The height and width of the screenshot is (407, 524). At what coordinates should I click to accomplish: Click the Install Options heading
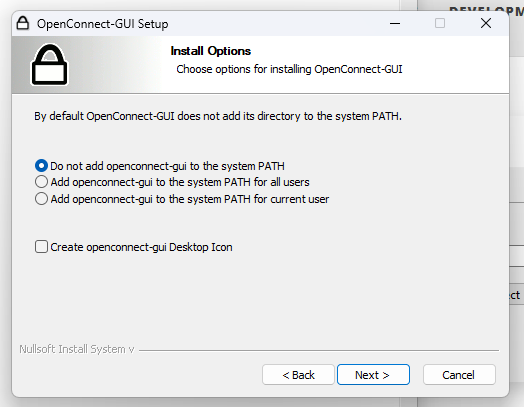coord(211,51)
